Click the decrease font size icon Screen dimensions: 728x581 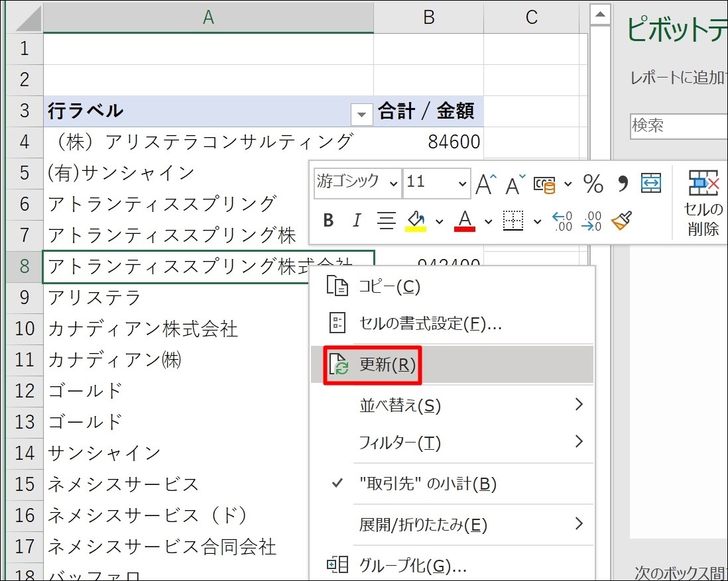(515, 184)
